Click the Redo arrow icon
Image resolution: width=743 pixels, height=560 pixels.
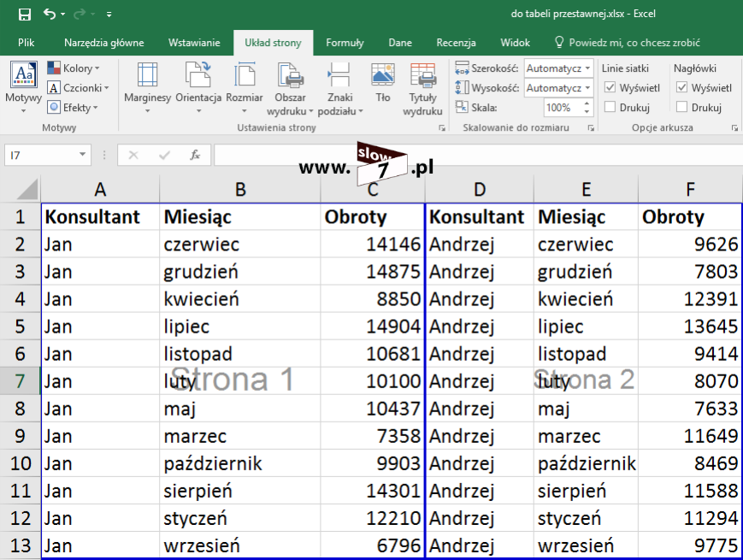[x=80, y=15]
